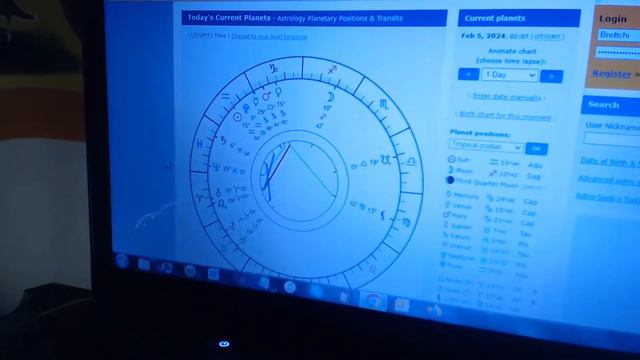Screen dimensions: 640x360
Task: Click the Moon icon in planet positions list
Action: click(x=451, y=169)
